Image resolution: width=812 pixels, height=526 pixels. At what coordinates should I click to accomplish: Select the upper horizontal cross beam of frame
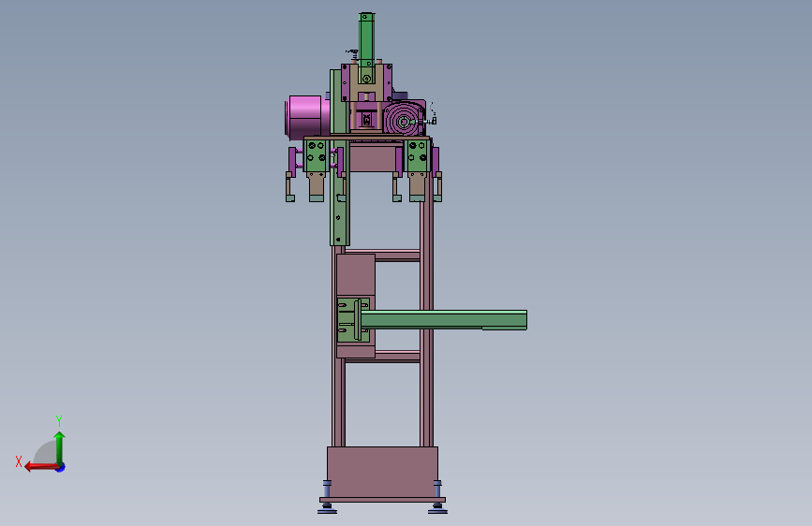tap(397, 256)
